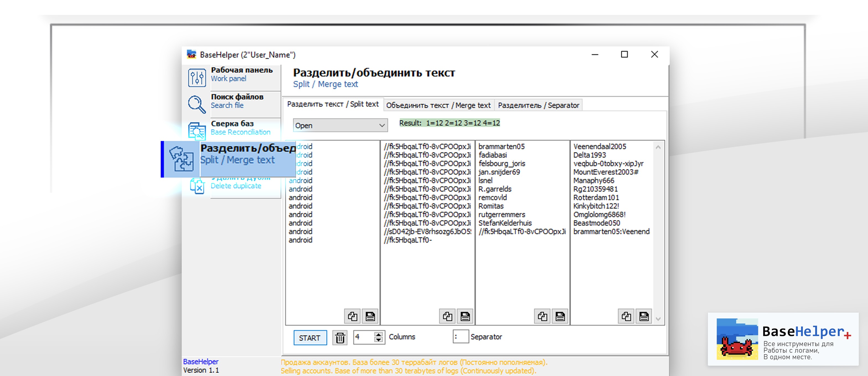The width and height of the screenshot is (868, 376).
Task: Switch to Merge text tab
Action: click(438, 105)
